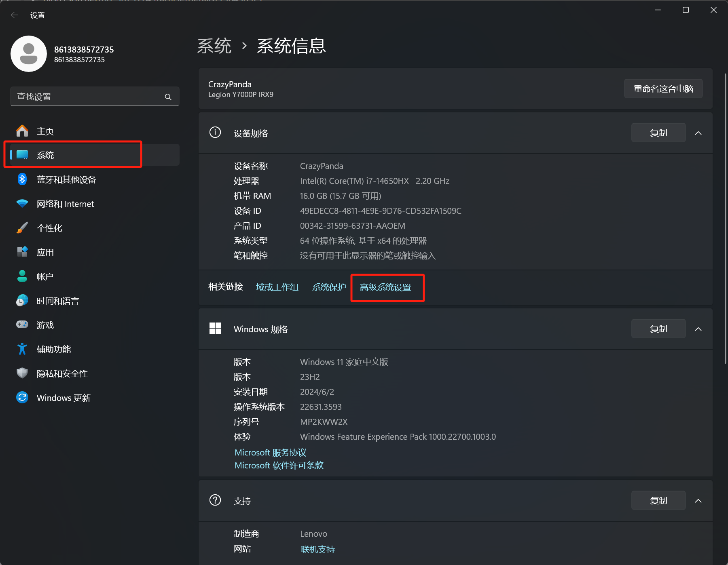Click 复制 button in 设备规格 section
The width and height of the screenshot is (728, 565).
658,133
